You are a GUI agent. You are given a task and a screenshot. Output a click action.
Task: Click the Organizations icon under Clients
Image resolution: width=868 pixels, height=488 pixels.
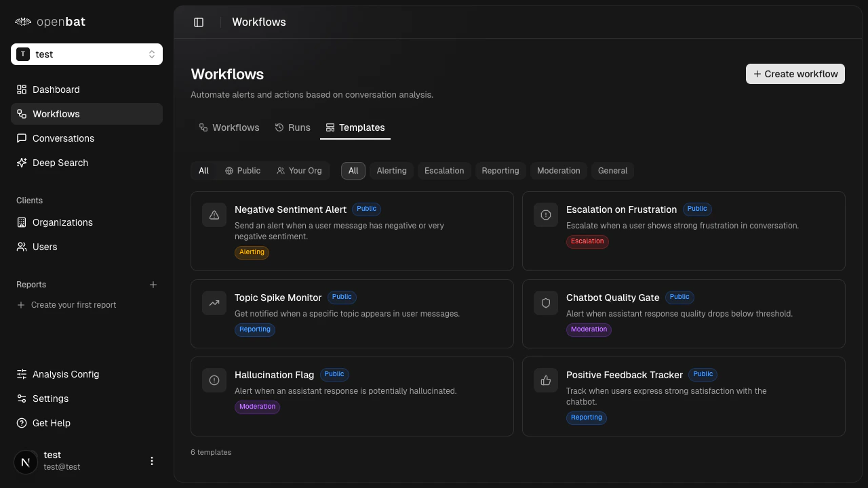tap(22, 222)
